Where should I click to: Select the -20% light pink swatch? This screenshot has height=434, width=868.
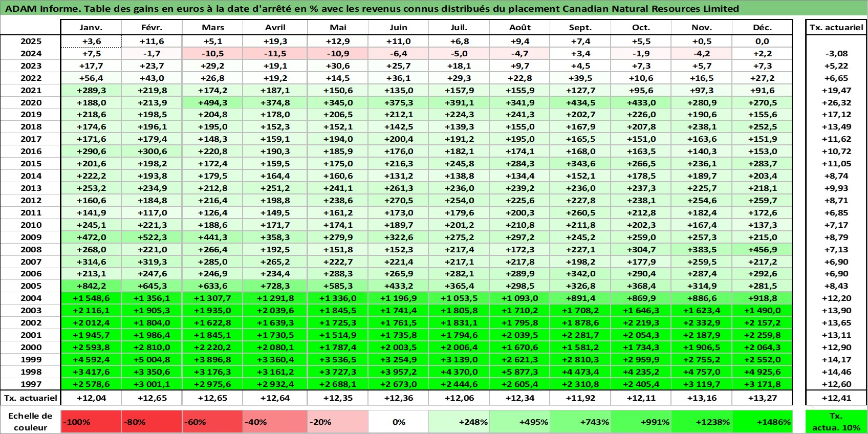pyautogui.click(x=338, y=422)
